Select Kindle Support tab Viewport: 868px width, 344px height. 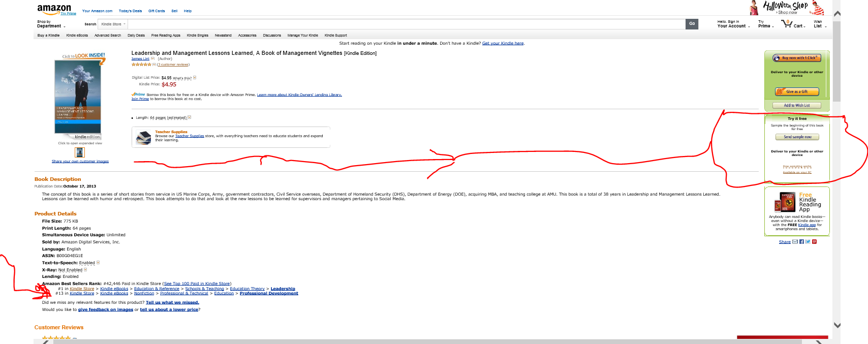(336, 36)
